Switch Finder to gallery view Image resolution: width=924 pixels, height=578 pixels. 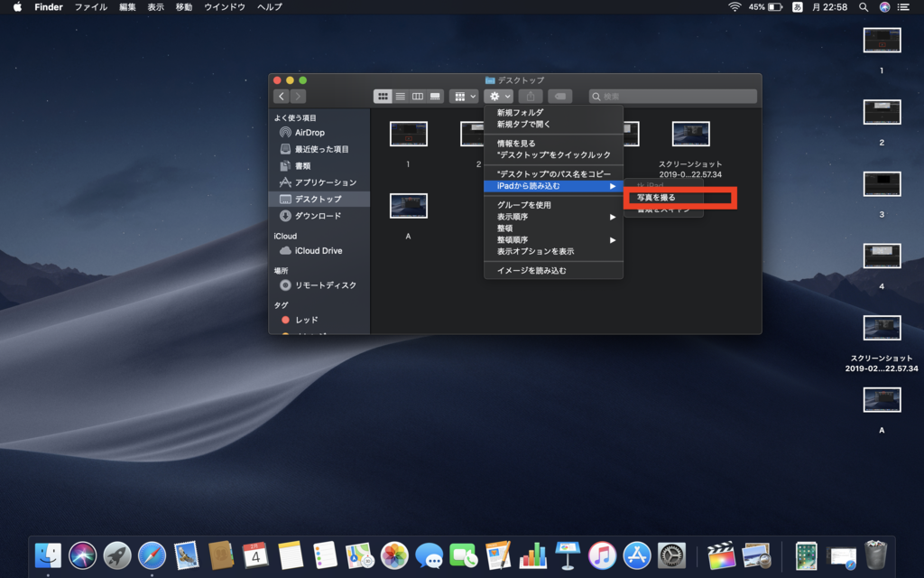(435, 96)
